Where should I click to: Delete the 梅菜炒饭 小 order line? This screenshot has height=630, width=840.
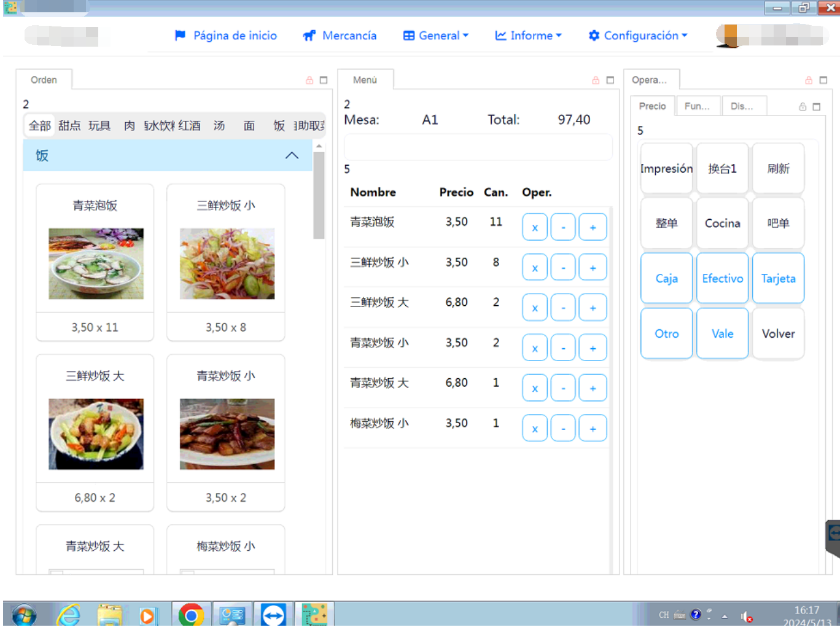coord(535,429)
